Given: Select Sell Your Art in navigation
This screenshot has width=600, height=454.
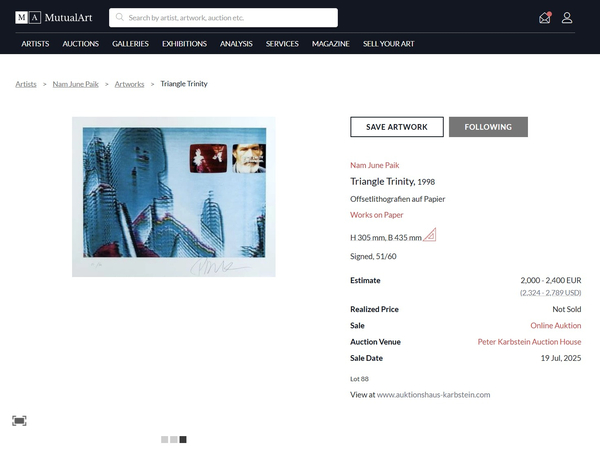Looking at the screenshot, I should pos(386,44).
